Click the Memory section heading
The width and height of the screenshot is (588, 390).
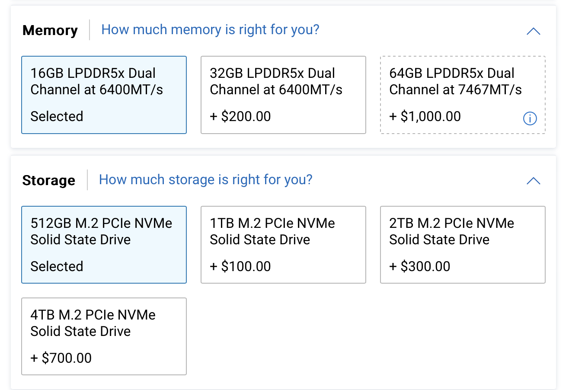50,30
